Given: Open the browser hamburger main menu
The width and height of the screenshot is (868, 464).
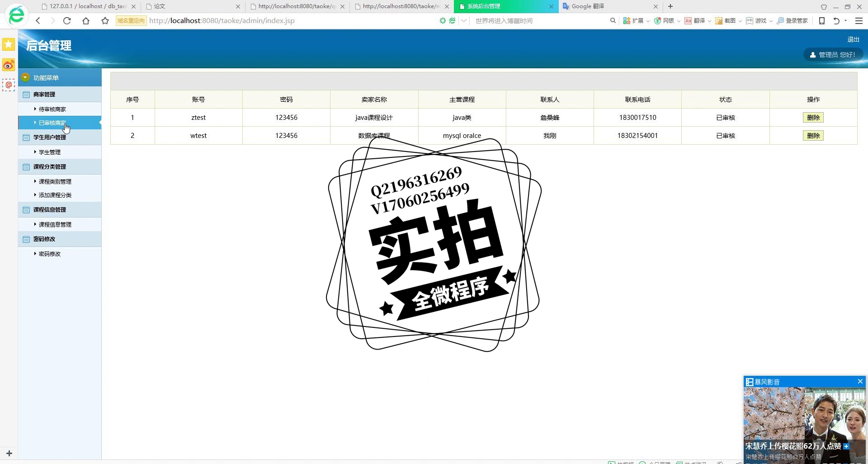Looking at the screenshot, I should pos(859,21).
